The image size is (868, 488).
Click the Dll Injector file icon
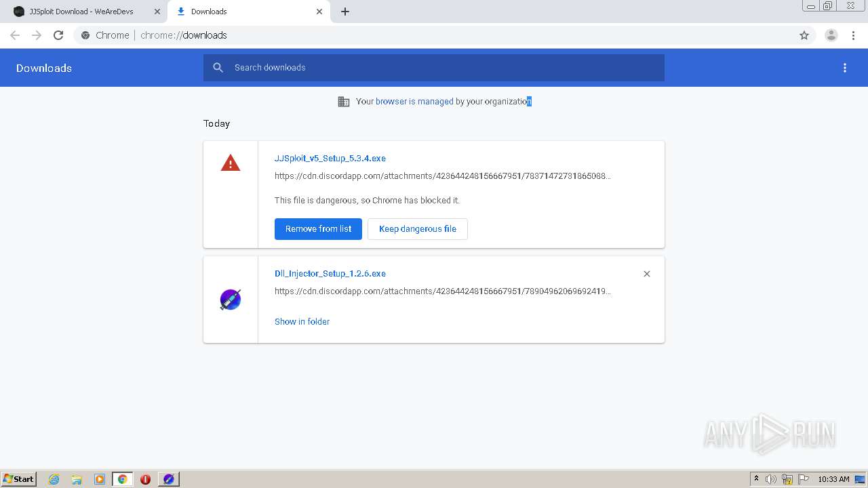pyautogui.click(x=231, y=300)
